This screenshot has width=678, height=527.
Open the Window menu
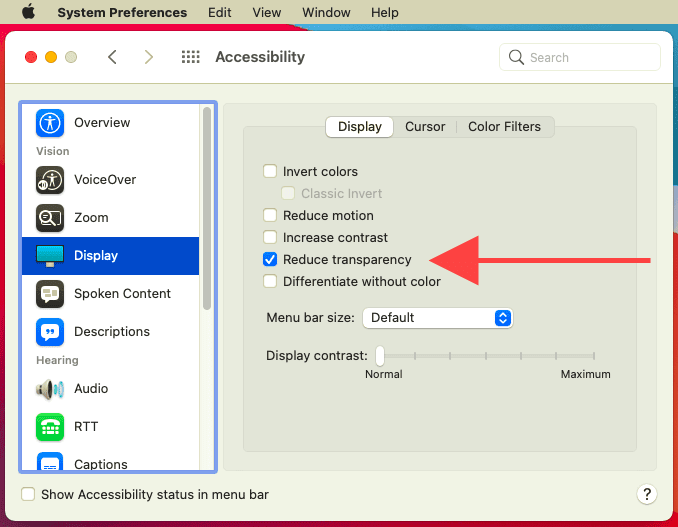(326, 13)
